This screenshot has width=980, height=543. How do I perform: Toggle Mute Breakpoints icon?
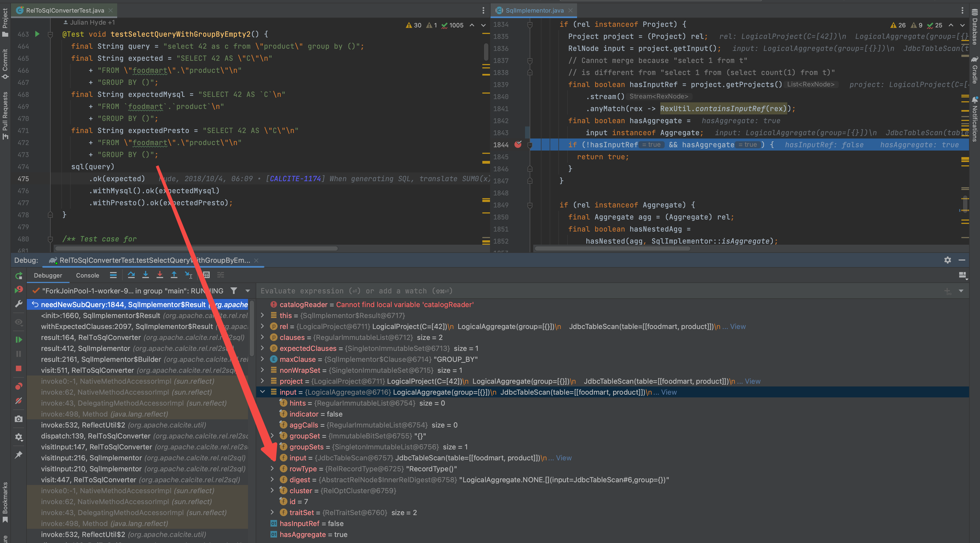19,400
